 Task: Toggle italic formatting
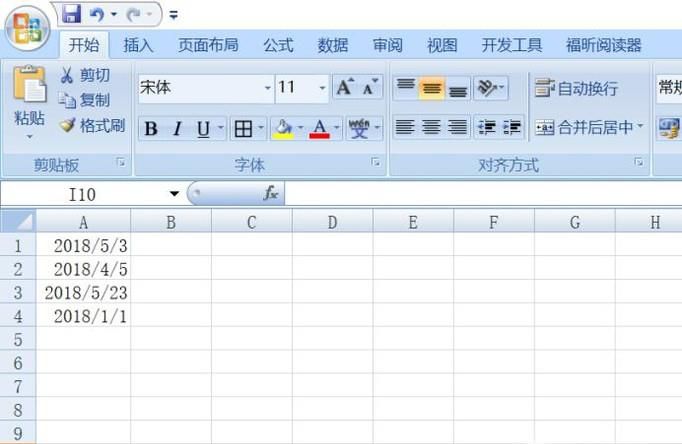(x=177, y=128)
